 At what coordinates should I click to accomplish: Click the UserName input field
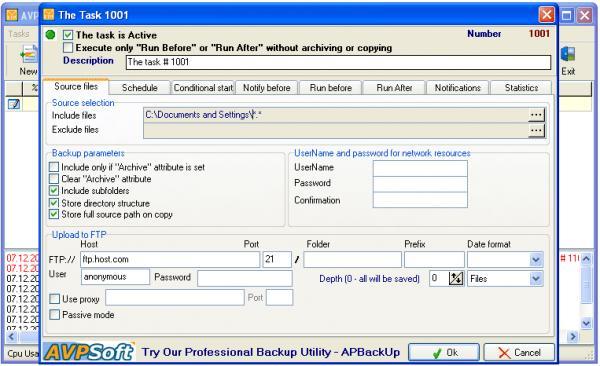tap(420, 168)
